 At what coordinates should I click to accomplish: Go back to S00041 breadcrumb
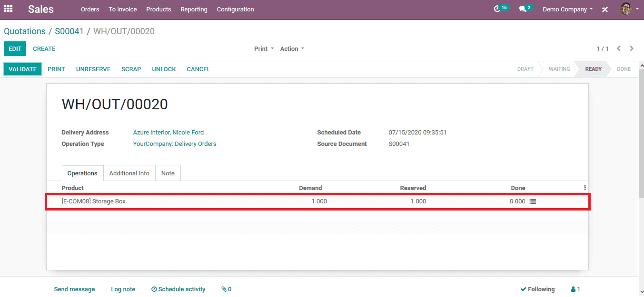pyautogui.click(x=69, y=31)
